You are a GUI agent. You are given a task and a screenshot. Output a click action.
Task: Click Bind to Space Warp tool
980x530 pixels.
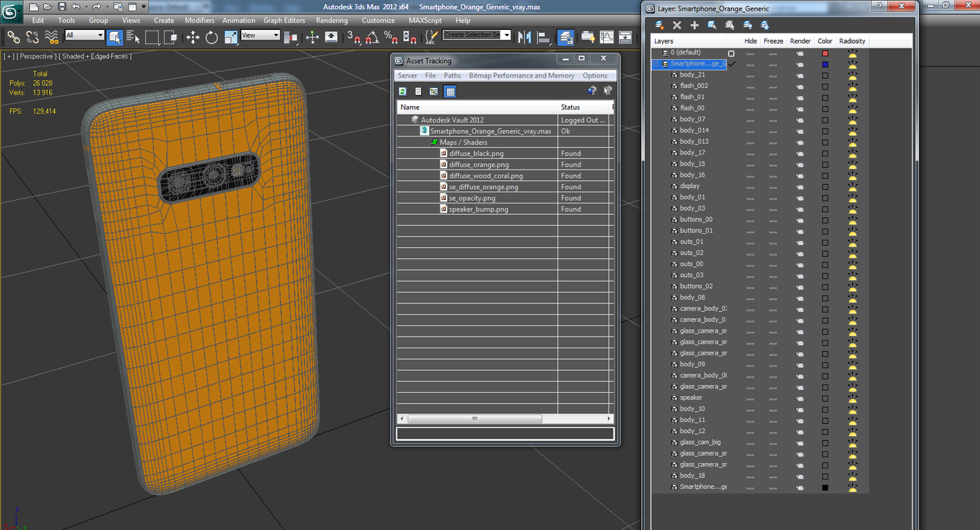coord(51,37)
